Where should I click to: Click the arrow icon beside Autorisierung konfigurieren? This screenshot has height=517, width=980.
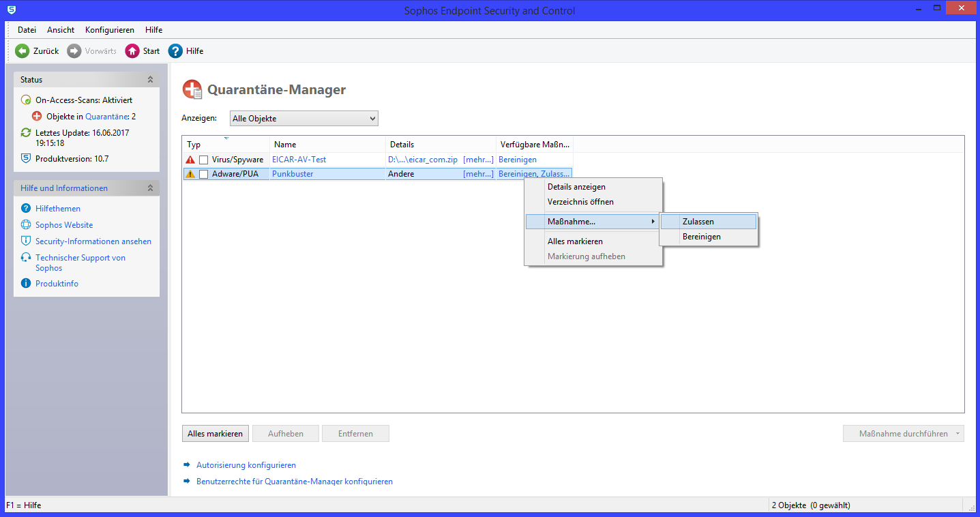click(x=187, y=465)
